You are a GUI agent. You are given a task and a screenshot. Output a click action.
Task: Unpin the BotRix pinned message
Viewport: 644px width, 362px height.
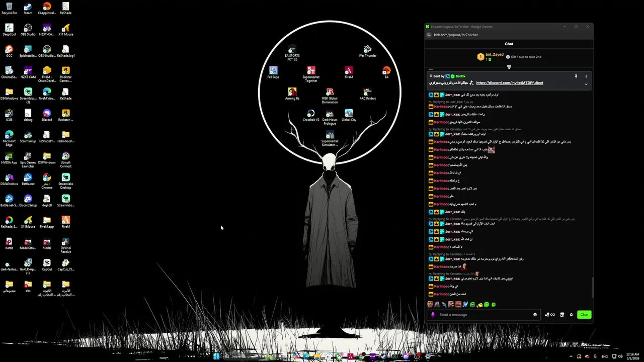[x=576, y=76]
